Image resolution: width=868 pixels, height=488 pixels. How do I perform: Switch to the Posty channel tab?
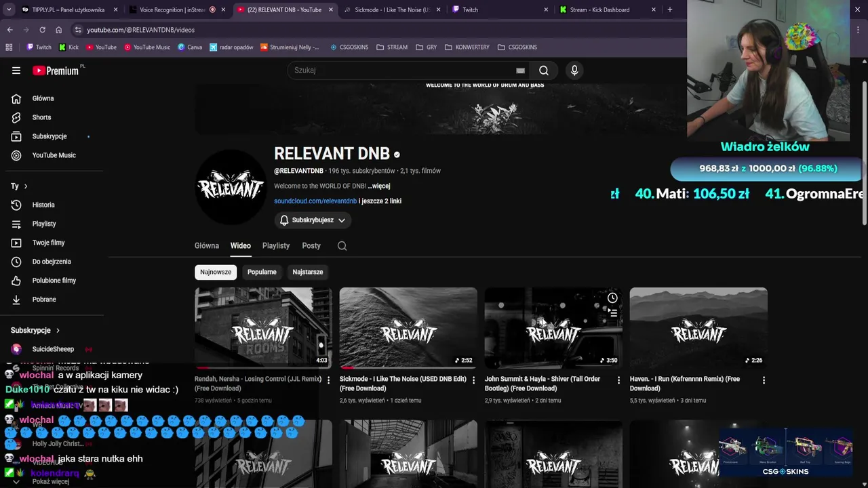point(311,246)
